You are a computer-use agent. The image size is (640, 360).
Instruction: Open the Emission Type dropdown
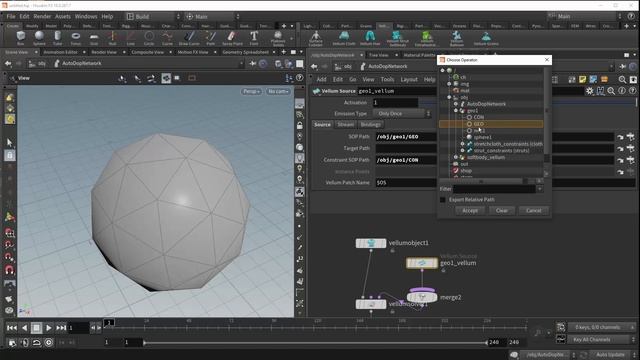point(402,113)
